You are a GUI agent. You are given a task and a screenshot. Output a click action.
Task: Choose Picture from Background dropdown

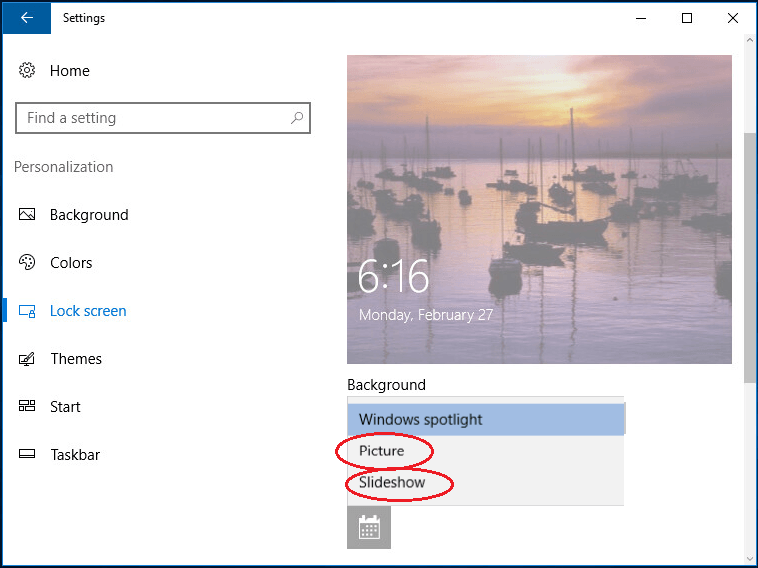(x=485, y=451)
